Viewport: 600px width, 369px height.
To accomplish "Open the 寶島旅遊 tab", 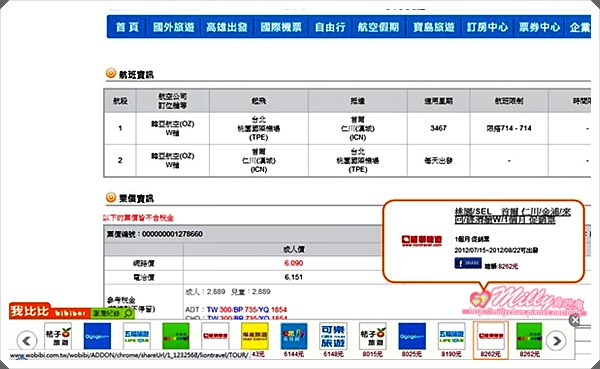I will pyautogui.click(x=434, y=27).
